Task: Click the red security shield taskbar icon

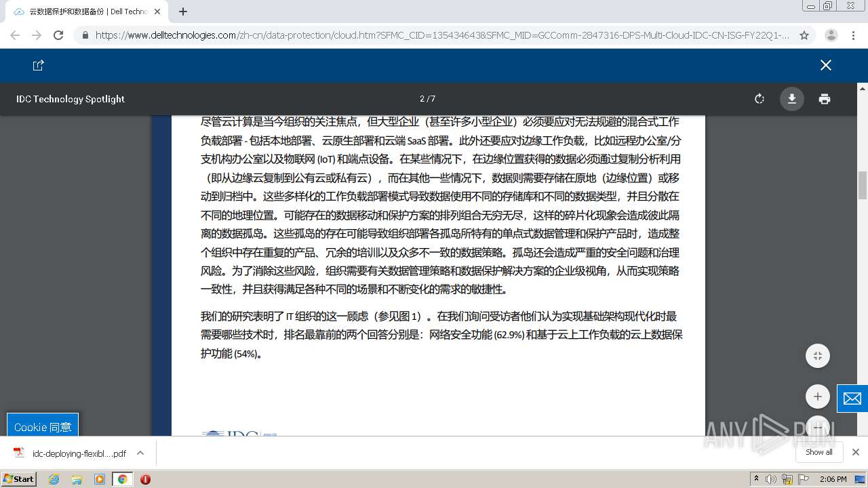Action: pos(145,479)
